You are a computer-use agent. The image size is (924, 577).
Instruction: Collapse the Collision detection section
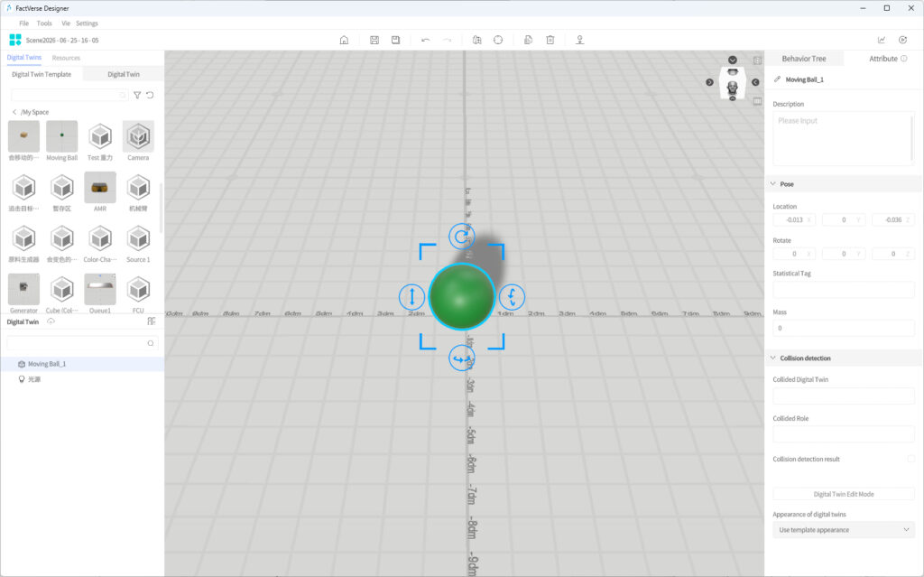[773, 358]
